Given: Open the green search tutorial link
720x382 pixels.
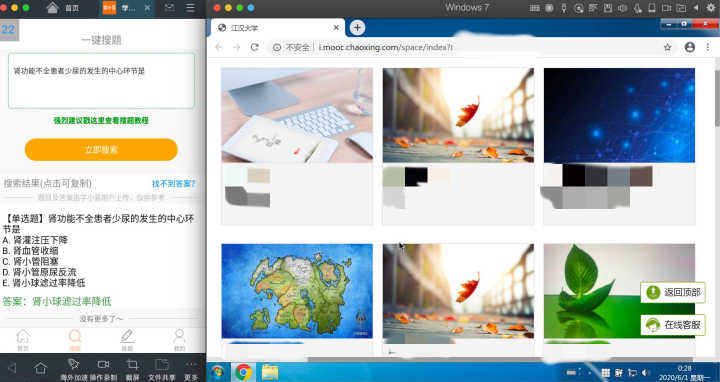Looking at the screenshot, I should [101, 120].
